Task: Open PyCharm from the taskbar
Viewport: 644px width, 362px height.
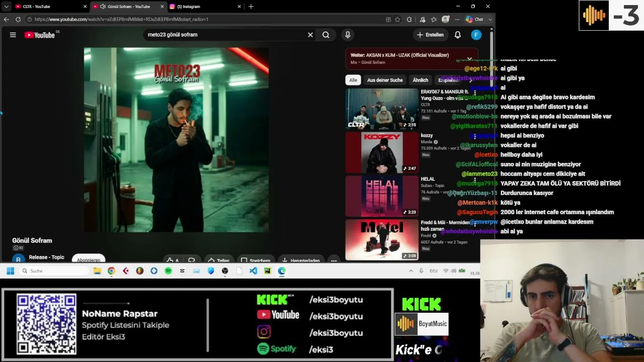Action: 267,271
